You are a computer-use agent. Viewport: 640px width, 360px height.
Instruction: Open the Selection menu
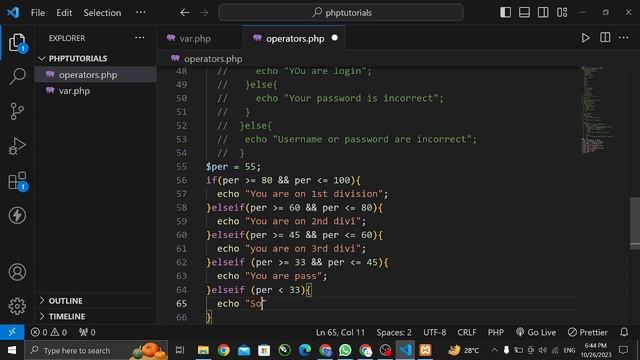(102, 13)
